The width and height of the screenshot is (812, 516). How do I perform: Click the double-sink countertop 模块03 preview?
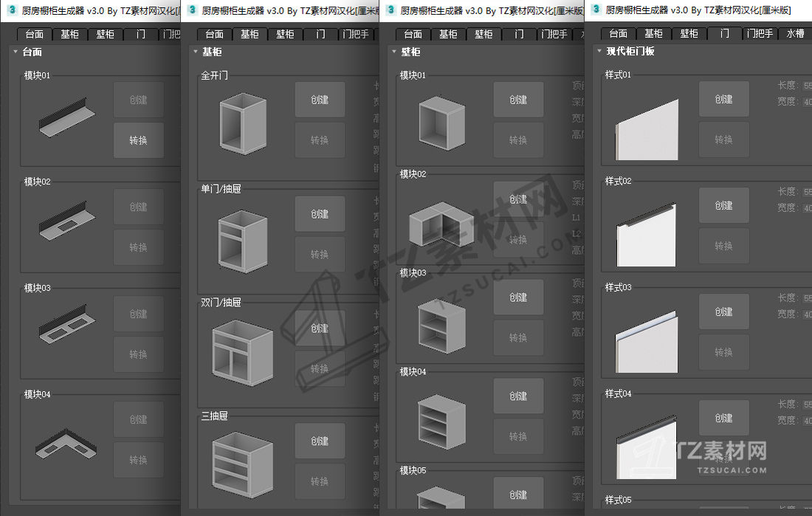pyautogui.click(x=66, y=324)
